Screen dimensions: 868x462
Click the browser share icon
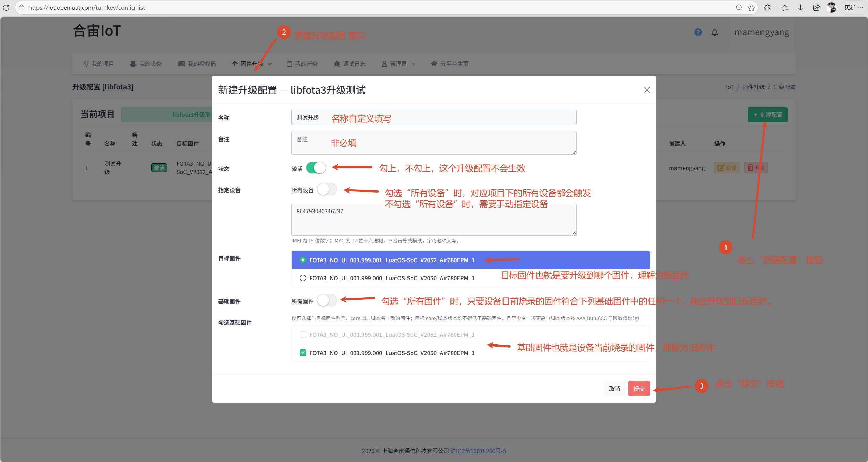816,8
